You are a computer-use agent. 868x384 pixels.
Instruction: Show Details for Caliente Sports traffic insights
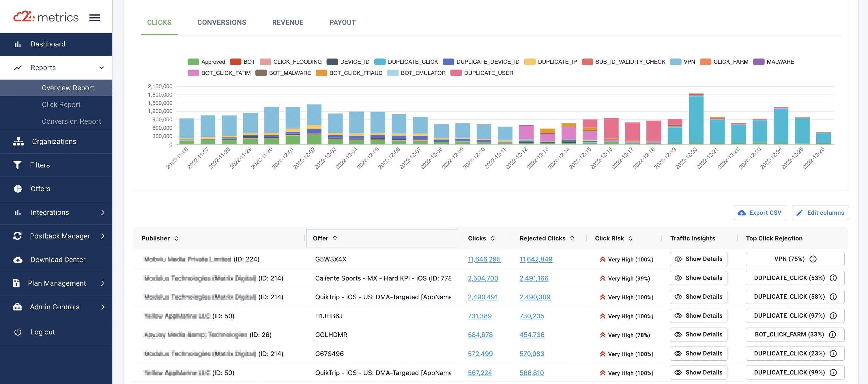click(698, 278)
